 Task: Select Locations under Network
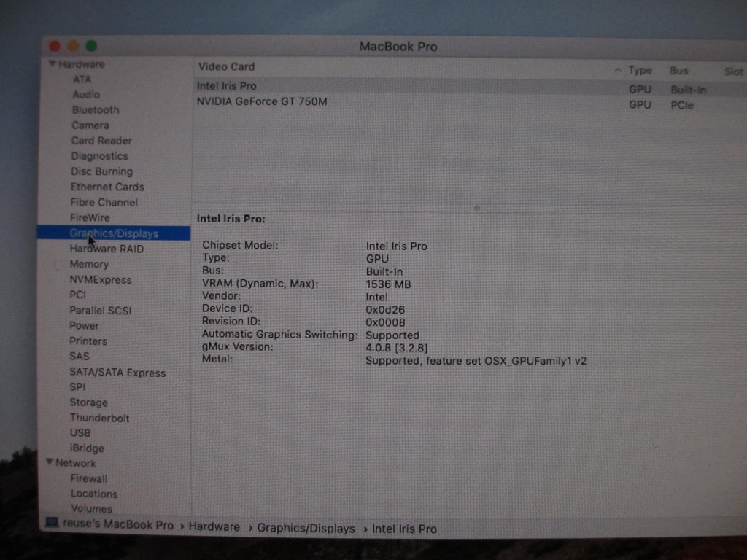point(94,494)
